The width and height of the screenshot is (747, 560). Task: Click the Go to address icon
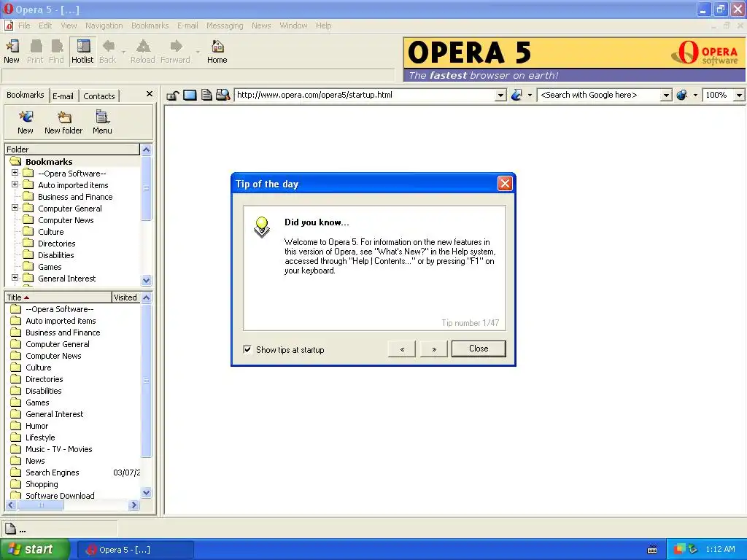tap(516, 96)
